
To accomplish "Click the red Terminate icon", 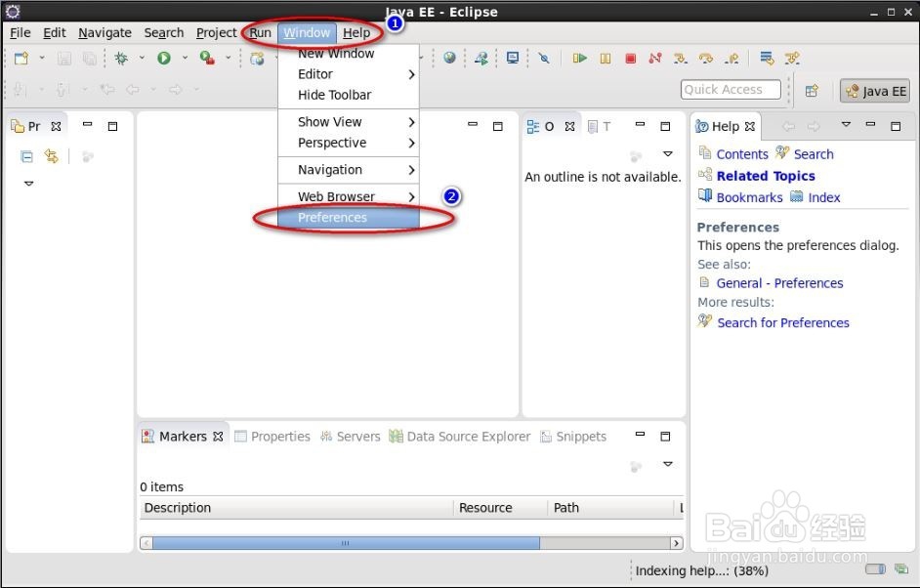I will [x=631, y=58].
